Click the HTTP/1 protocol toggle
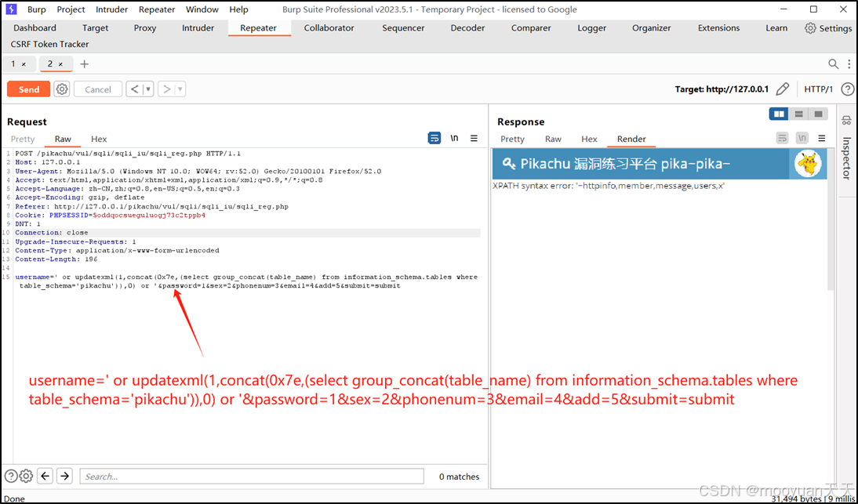This screenshot has width=858, height=504. pyautogui.click(x=818, y=89)
